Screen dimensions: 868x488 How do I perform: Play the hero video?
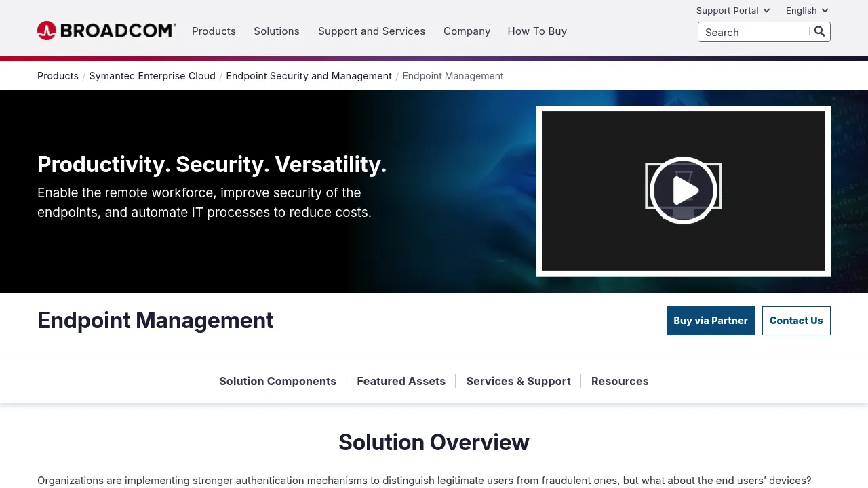pyautogui.click(x=684, y=190)
